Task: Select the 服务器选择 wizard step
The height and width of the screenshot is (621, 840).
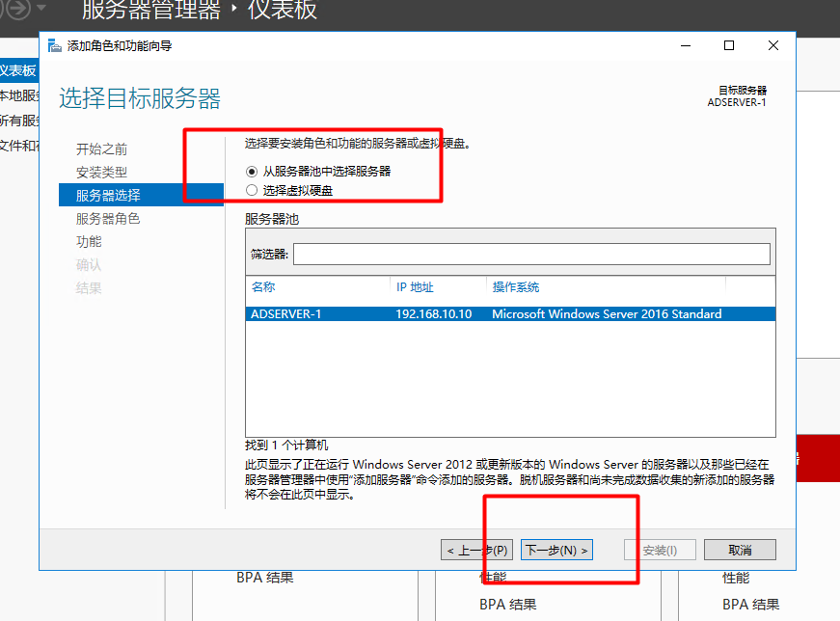Action: (141, 195)
